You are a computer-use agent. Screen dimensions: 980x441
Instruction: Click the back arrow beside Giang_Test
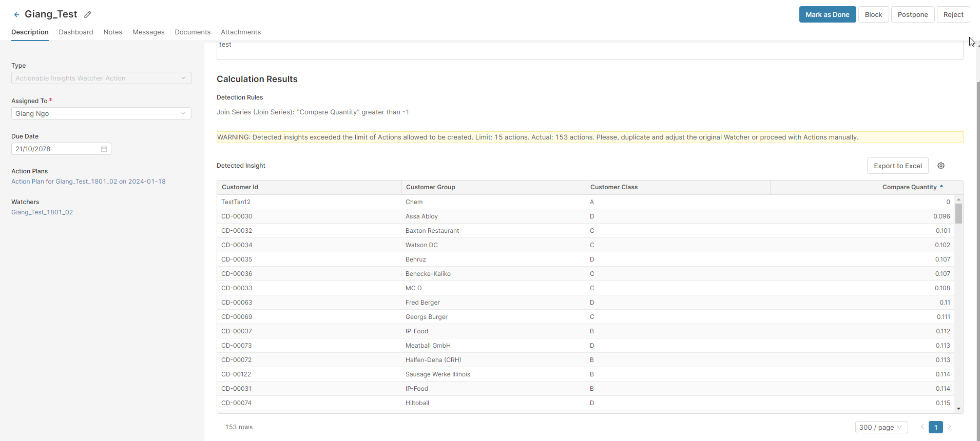(16, 15)
